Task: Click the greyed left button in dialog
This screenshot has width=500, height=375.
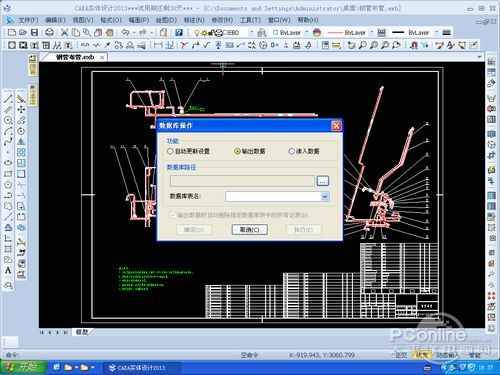Action: (194, 230)
